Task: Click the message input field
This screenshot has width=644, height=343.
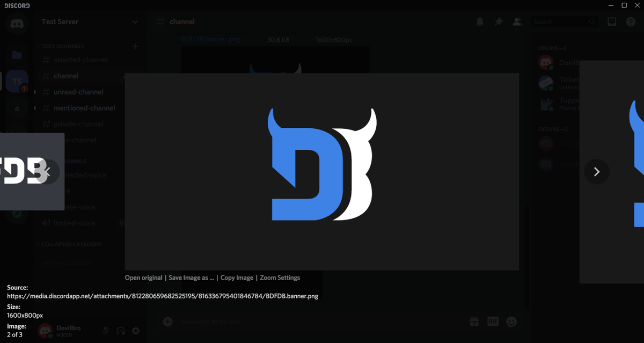Action: (x=322, y=322)
